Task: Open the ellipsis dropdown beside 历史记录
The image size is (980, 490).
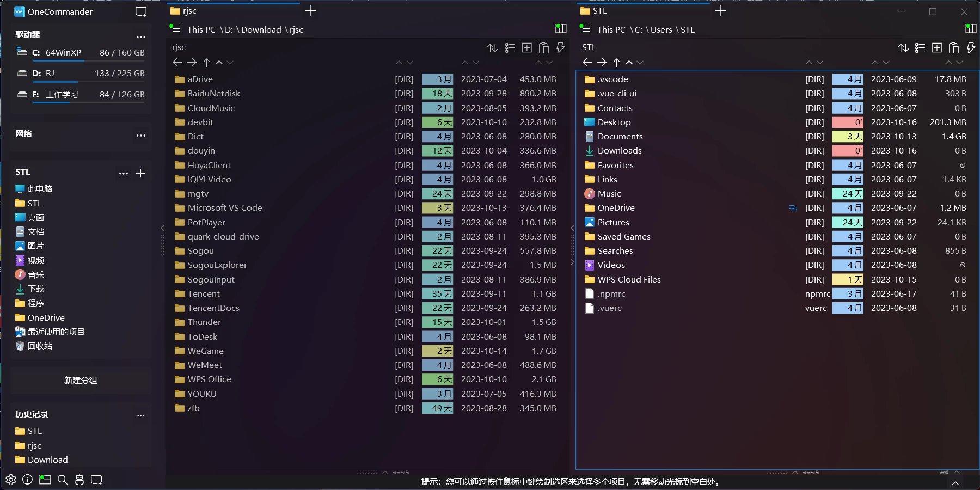Action: [x=141, y=415]
